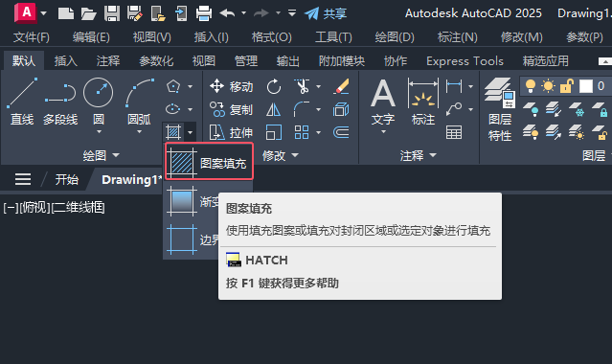Click the [二维线框] visual style control
This screenshot has height=364, width=612.
79,208
